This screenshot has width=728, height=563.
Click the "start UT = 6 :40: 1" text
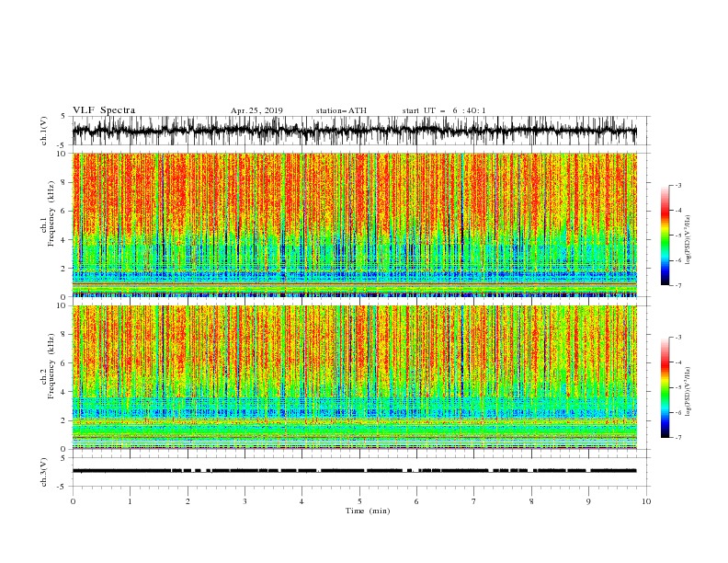(444, 110)
